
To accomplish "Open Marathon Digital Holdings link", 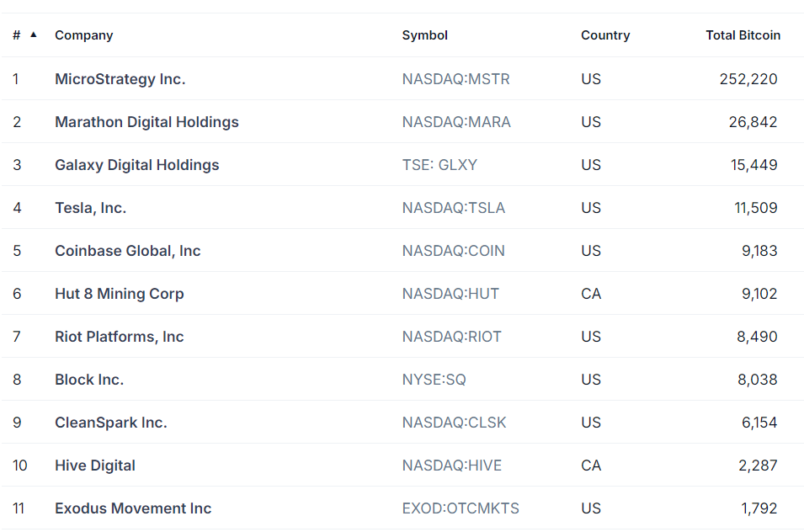I will click(x=146, y=122).
